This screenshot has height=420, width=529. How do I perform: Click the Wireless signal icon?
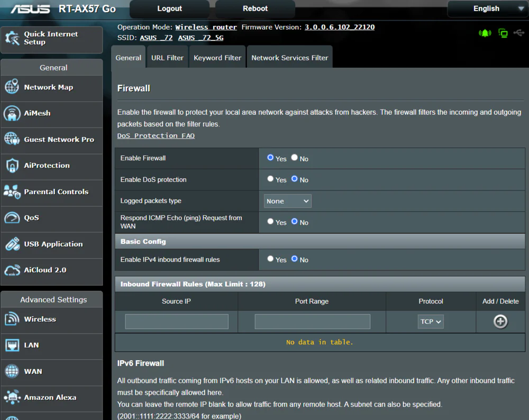pos(12,319)
